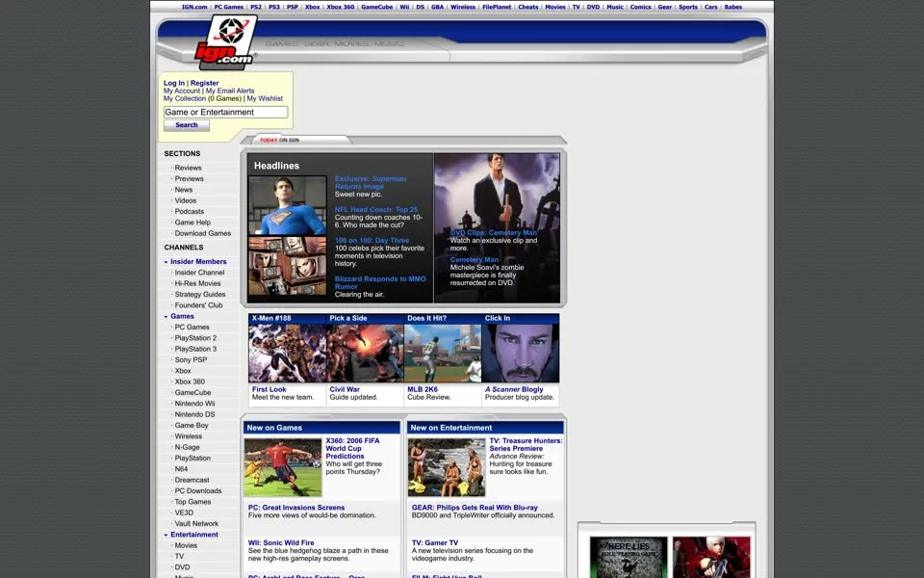The width and height of the screenshot is (924, 578).
Task: Open Vault Network in sidebar
Action: coord(196,524)
